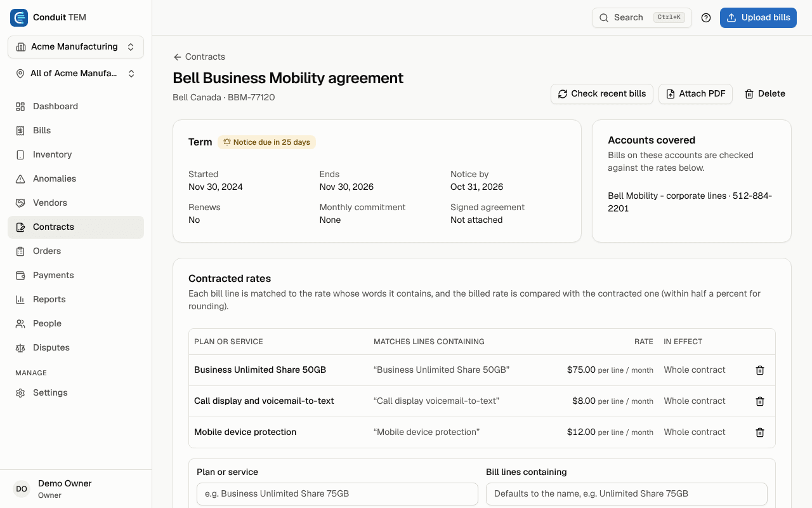Navigate to Vendors page

coord(76,203)
